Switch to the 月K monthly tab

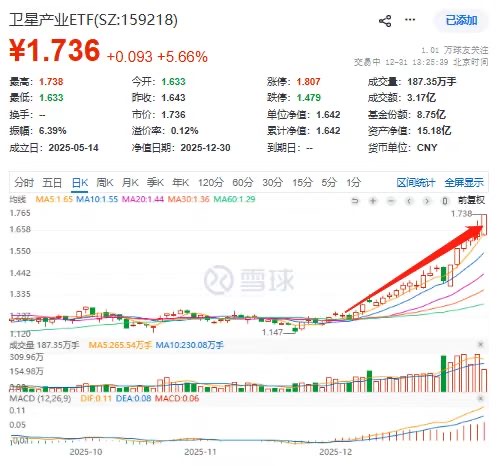(130, 182)
